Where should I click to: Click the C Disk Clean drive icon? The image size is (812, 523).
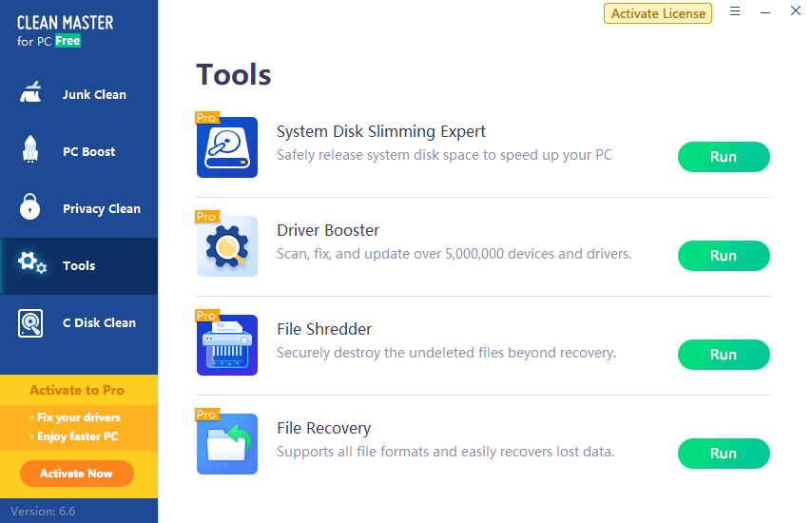[x=30, y=323]
